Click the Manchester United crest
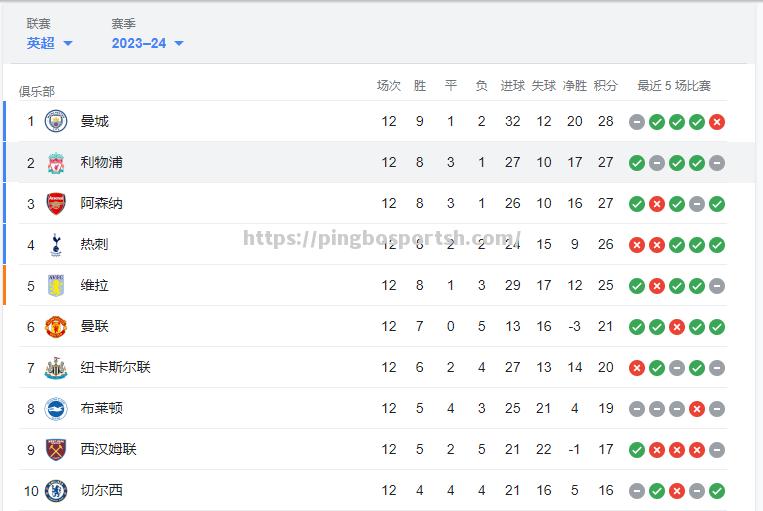This screenshot has height=511, width=763. point(56,327)
